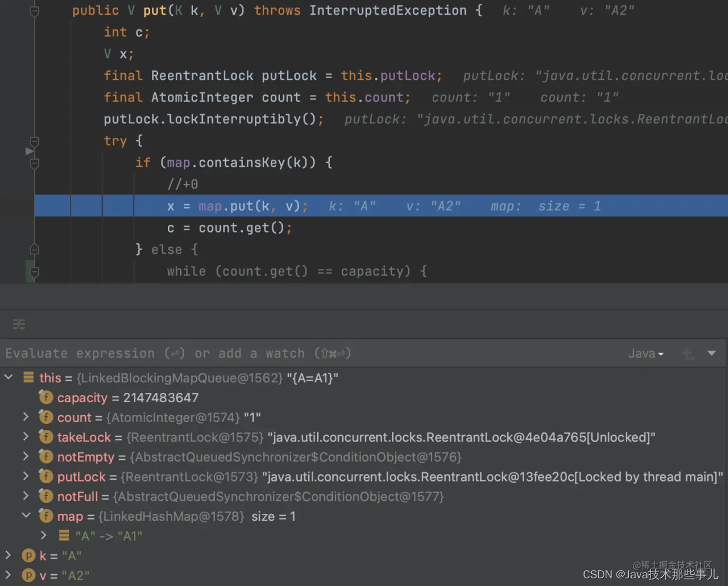Click the inline hint map: size = 1
The height and width of the screenshot is (586, 728).
546,206
